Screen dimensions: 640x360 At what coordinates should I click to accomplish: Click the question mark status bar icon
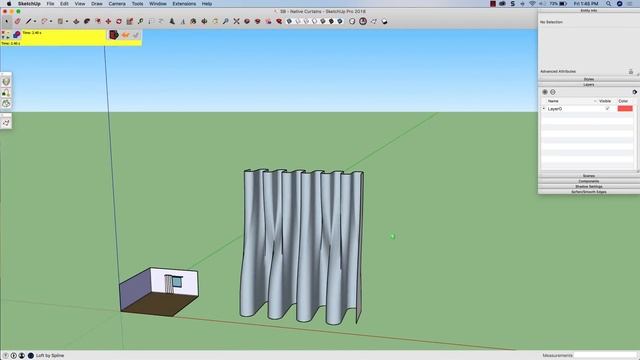point(6,356)
